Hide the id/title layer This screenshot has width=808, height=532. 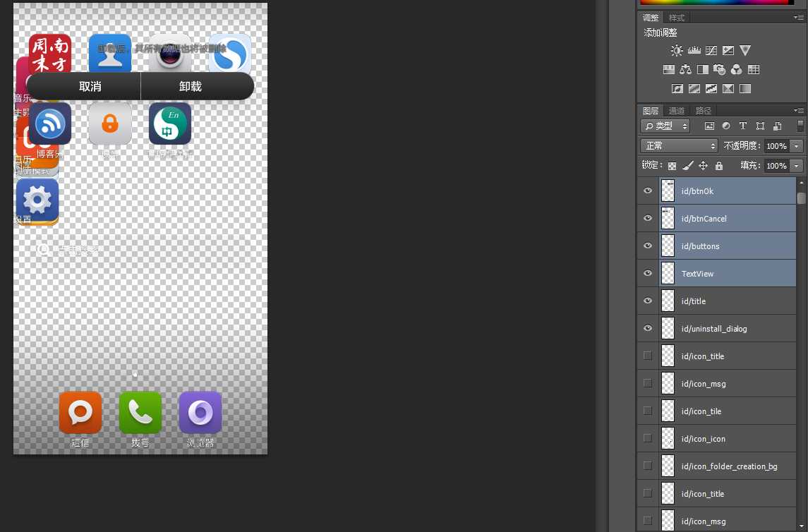pos(648,301)
